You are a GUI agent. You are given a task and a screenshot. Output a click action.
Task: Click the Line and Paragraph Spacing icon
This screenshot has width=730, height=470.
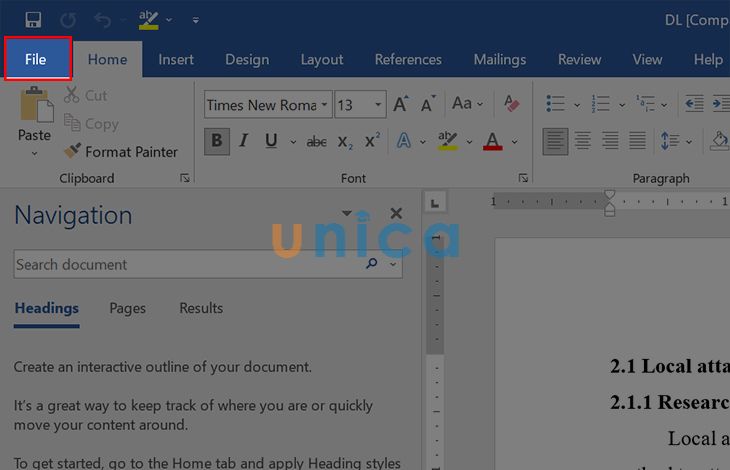click(669, 141)
